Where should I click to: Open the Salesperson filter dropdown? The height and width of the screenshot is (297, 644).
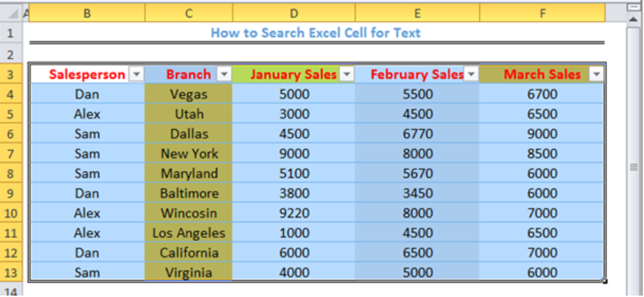[x=136, y=75]
